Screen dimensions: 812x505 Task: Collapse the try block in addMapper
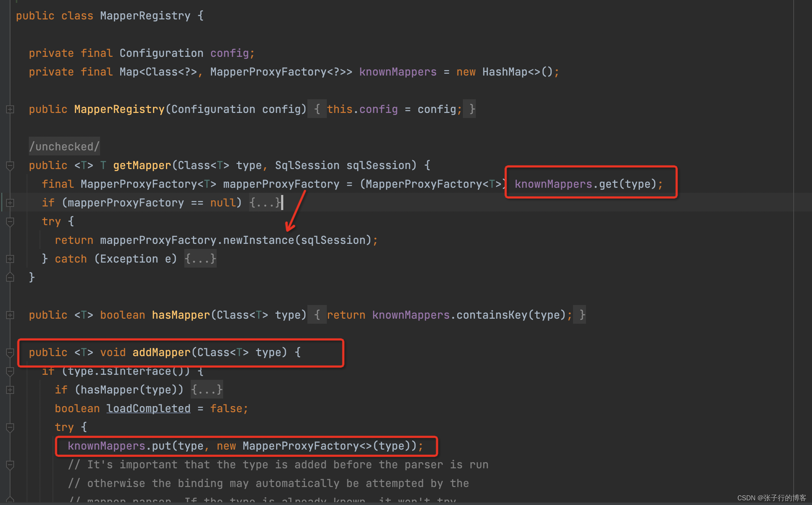point(10,427)
